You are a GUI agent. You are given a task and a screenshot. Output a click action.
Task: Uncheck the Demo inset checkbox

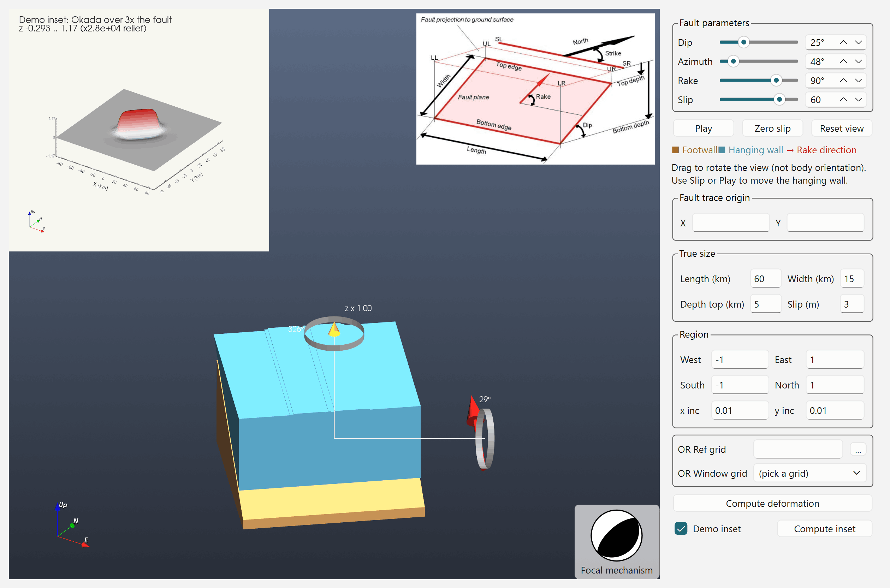coord(681,529)
